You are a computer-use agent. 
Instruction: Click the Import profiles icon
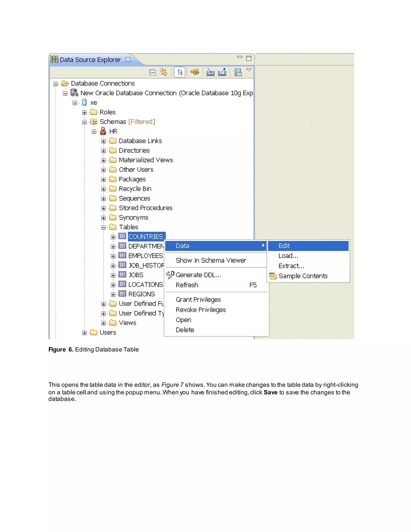[x=210, y=72]
